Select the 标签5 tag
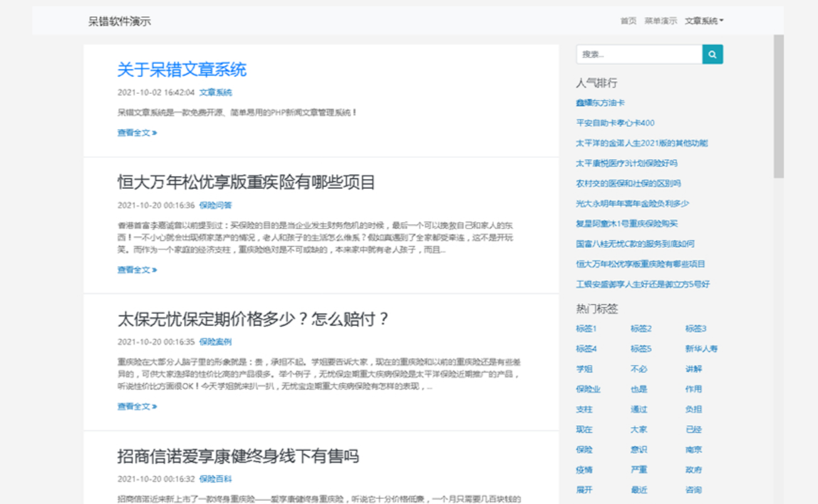 coord(641,349)
